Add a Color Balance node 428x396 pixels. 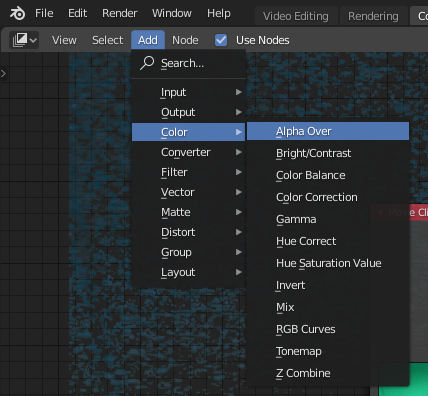coord(328,175)
